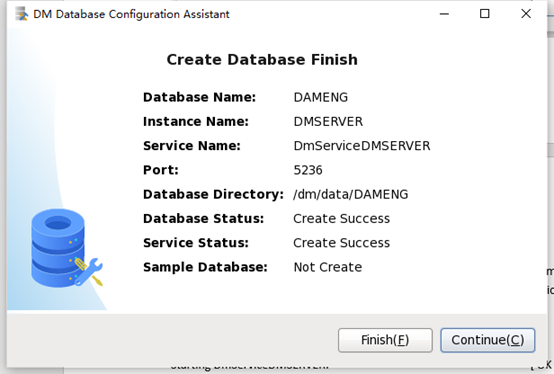The height and width of the screenshot is (374, 554).
Task: Select the database name value DAMENG
Action: [x=320, y=97]
